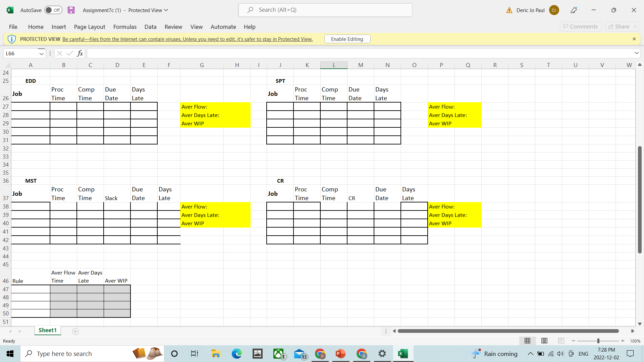Switch to the Formulas ribbon tab
This screenshot has width=644, height=362.
pos(125,27)
